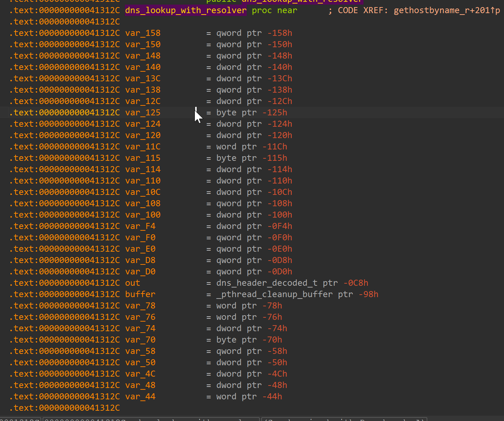Image resolution: width=504 pixels, height=421 pixels.
Task: Click the var_158 stack variable
Action: 142,33
